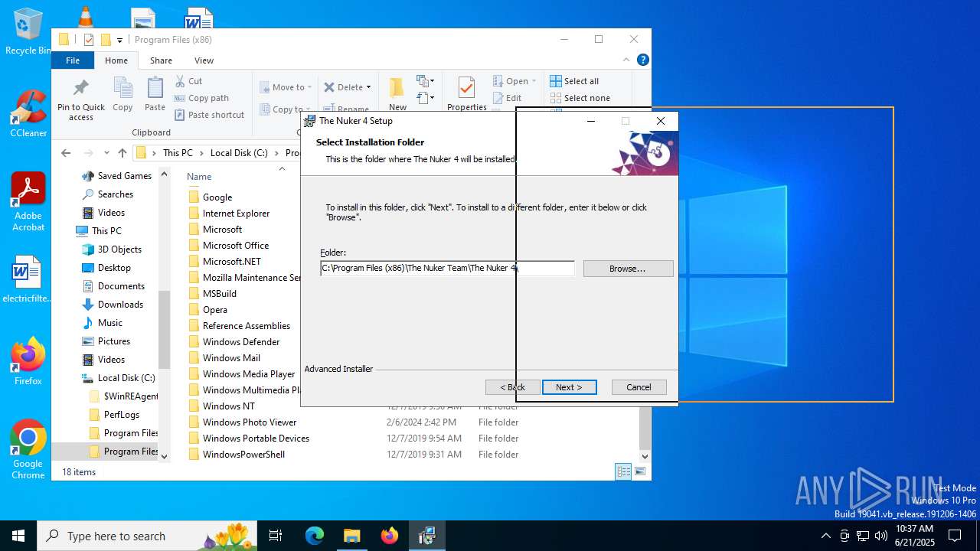The height and width of the screenshot is (551, 980).
Task: Open the Delete dropdown arrow
Action: coord(368,87)
